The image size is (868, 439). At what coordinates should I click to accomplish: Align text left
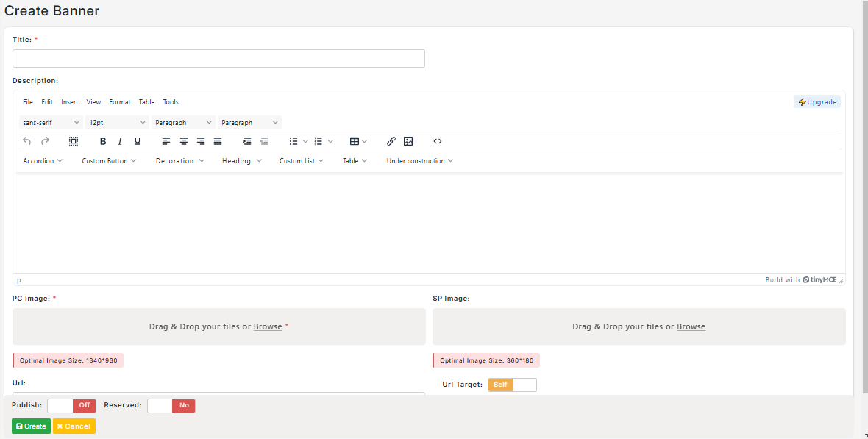(x=166, y=141)
